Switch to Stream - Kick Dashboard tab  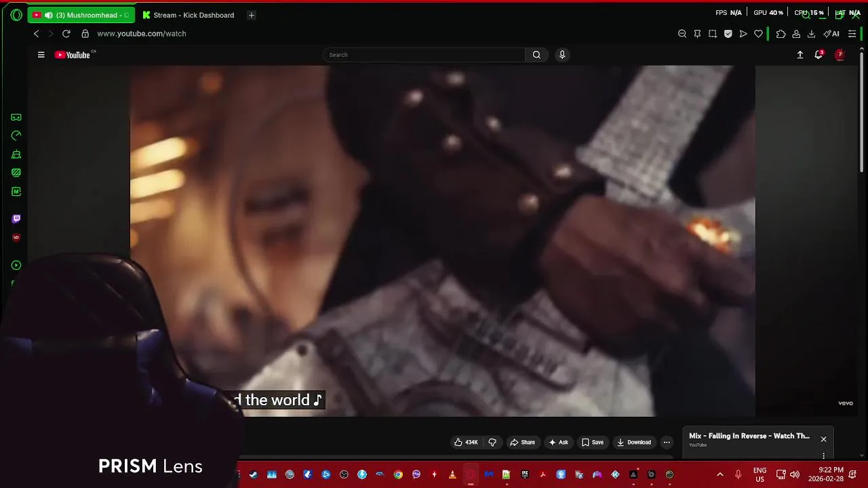point(188,15)
